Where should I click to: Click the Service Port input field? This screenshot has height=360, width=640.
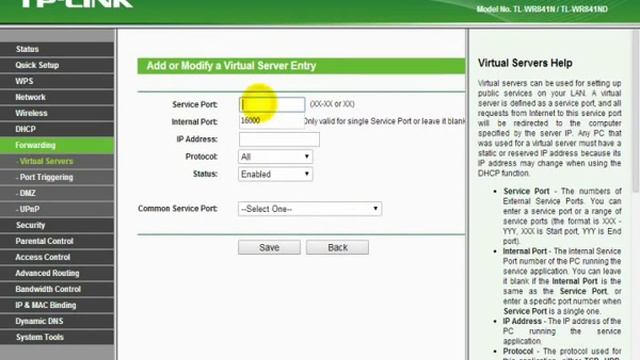click(272, 104)
